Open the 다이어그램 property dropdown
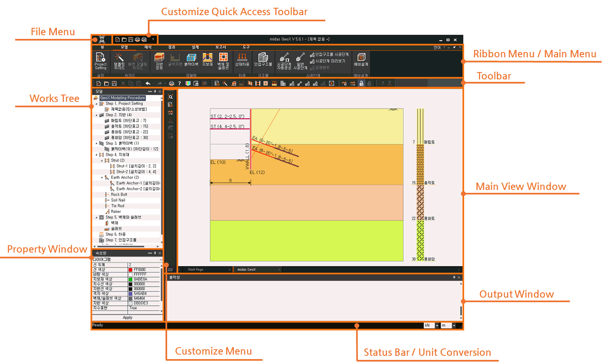 coord(161,260)
